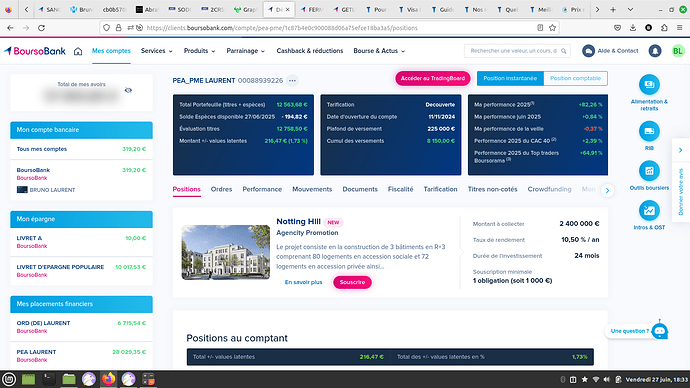Focus the search value input field

pos(513,51)
